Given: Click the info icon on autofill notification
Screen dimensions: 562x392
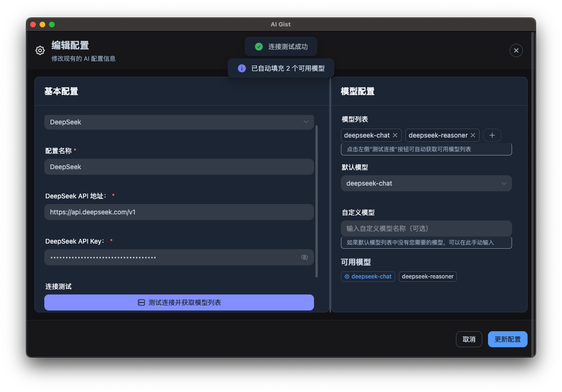Looking at the screenshot, I should 241,68.
